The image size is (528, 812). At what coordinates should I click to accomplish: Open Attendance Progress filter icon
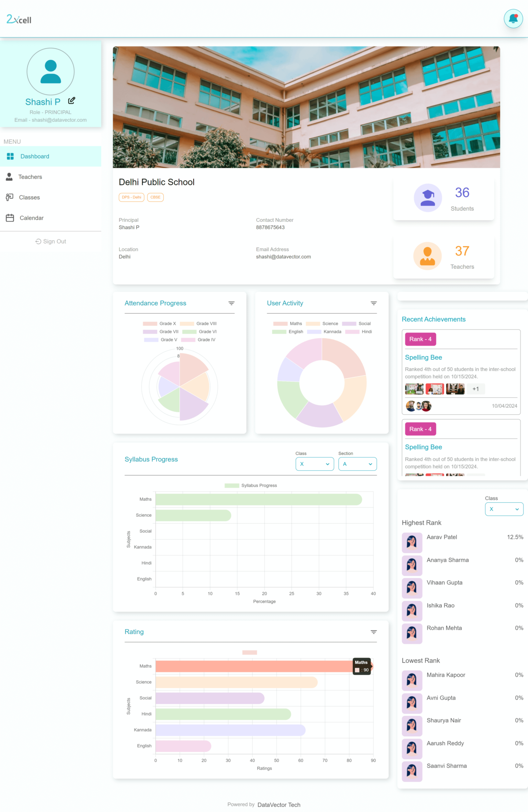tap(231, 303)
